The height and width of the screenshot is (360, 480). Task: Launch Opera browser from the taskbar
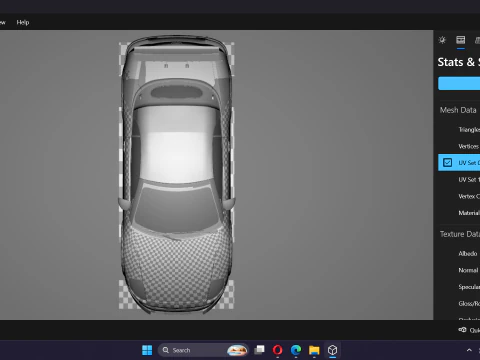277,350
